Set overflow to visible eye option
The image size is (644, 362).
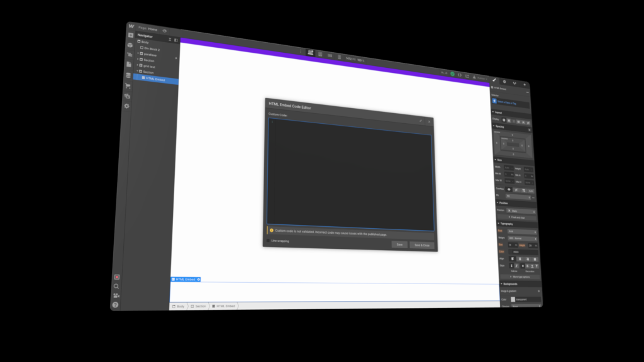tap(509, 190)
